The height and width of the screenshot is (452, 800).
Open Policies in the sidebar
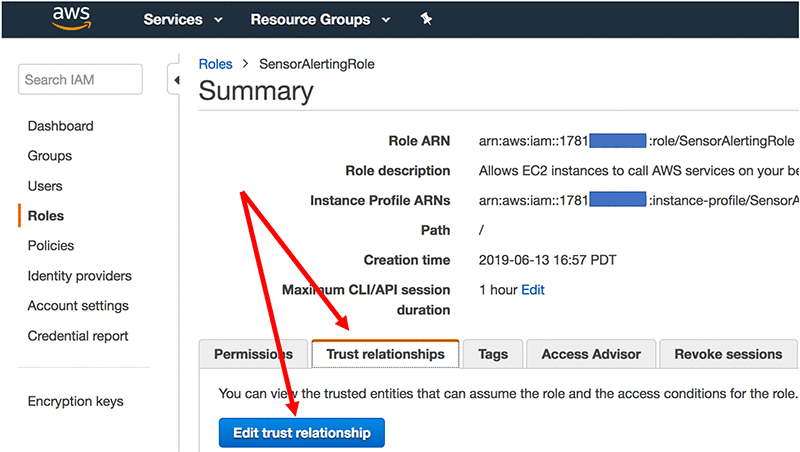[x=51, y=245]
